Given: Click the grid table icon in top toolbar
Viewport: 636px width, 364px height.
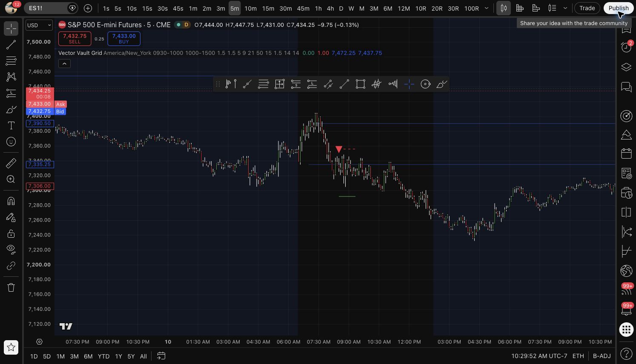Looking at the screenshot, I should coord(520,8).
